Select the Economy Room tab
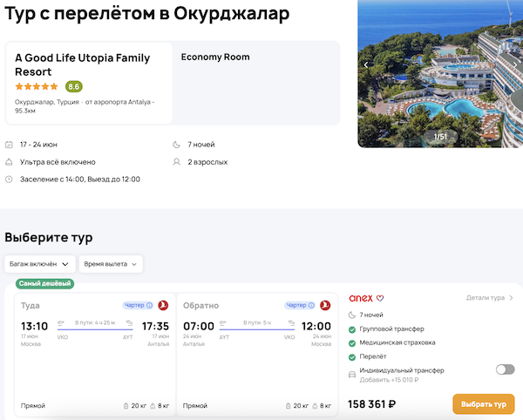Screen dimensions: 523x420 point(215,58)
